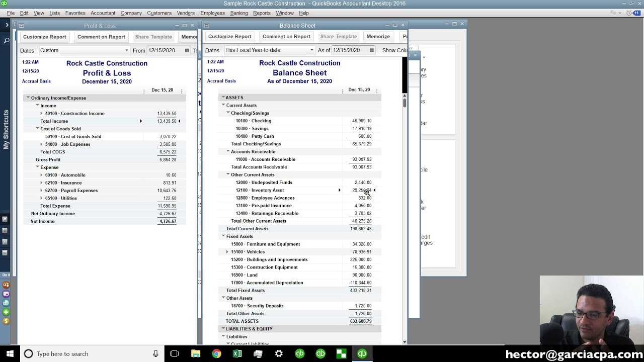The image size is (644, 362).
Task: Click the search magnifier icon in left sidebar
Action: (x=7, y=41)
